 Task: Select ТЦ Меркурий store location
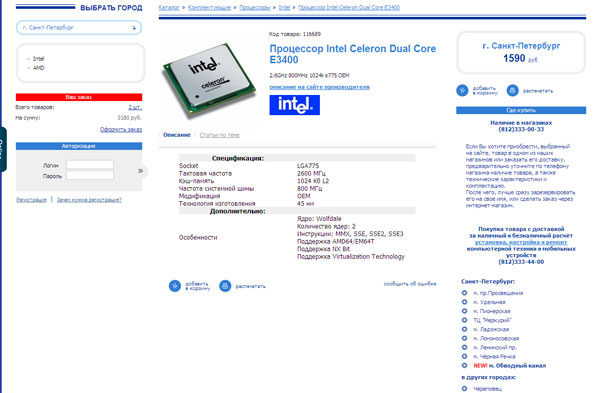pyautogui.click(x=492, y=320)
